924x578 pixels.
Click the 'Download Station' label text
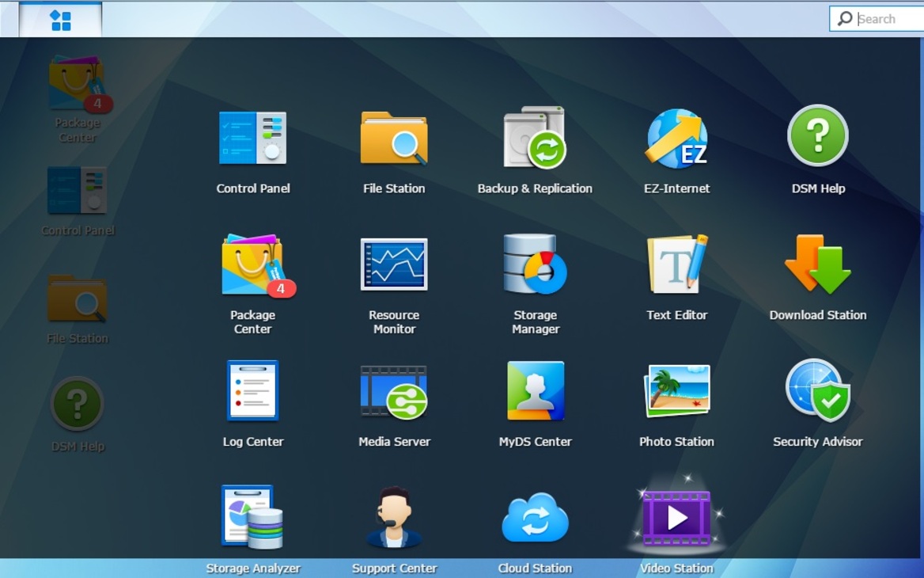818,315
